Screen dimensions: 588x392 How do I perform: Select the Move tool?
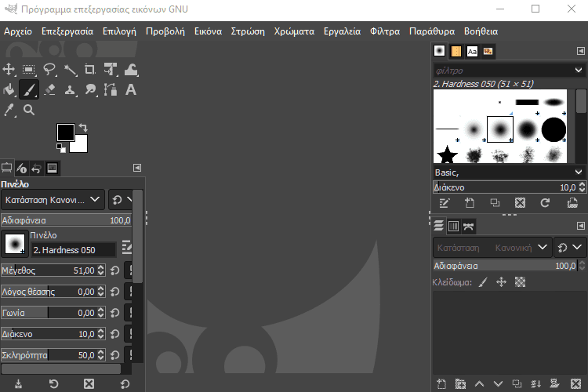point(9,70)
